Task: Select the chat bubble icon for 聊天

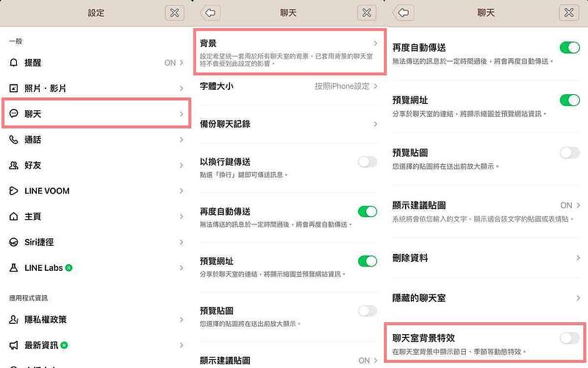Action: point(13,114)
